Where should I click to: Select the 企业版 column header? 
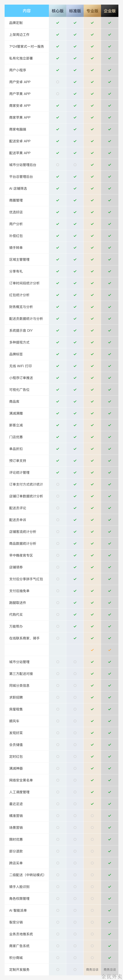click(110, 11)
